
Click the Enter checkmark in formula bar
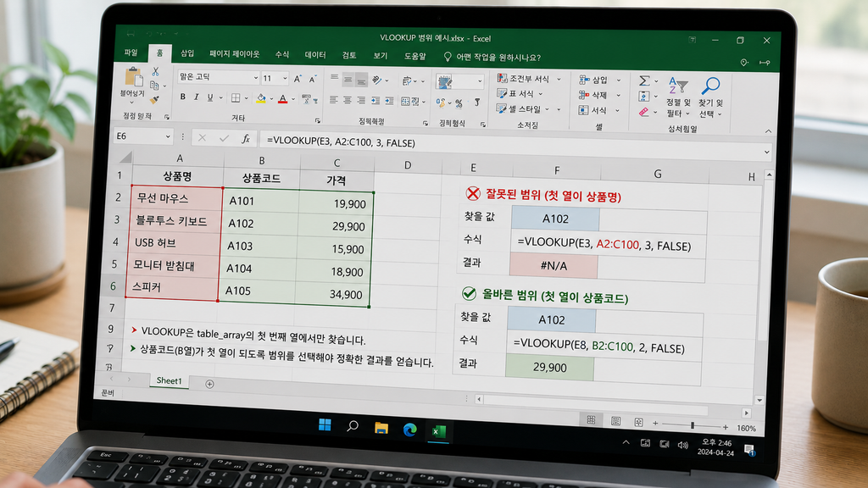coord(224,138)
